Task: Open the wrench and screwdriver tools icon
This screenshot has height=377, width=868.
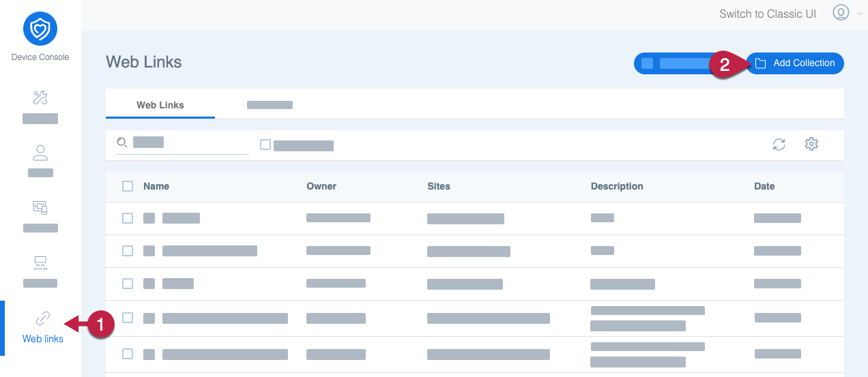Action: (x=40, y=97)
